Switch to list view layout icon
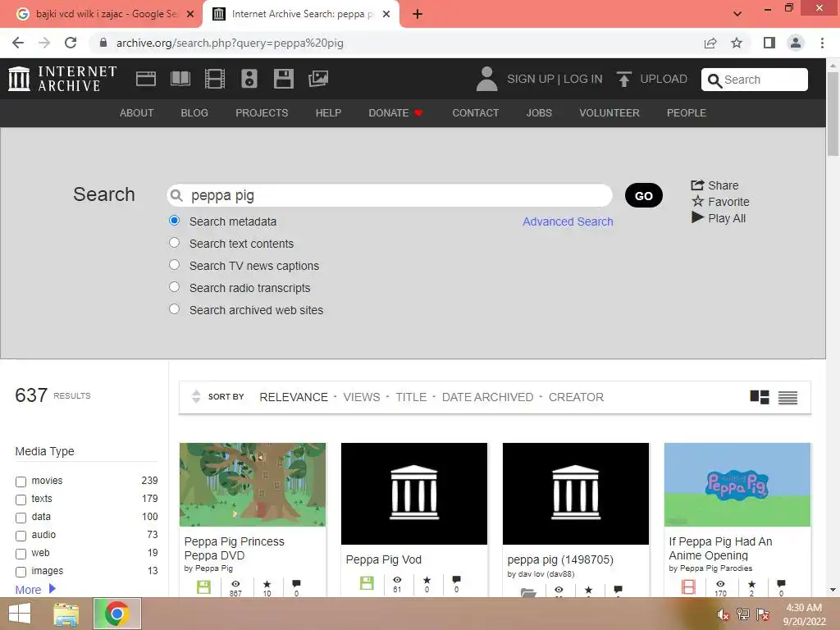 pos(787,397)
